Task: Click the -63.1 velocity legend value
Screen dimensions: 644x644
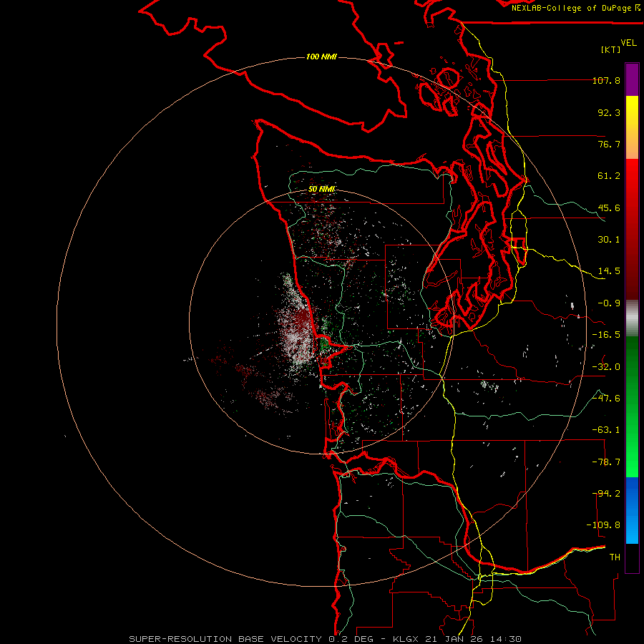Action: 606,430
